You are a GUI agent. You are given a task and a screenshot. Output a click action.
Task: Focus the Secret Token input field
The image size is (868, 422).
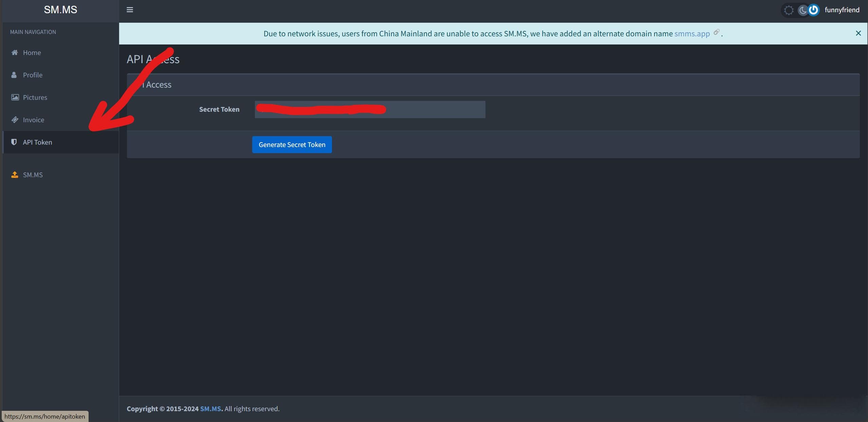tap(370, 109)
